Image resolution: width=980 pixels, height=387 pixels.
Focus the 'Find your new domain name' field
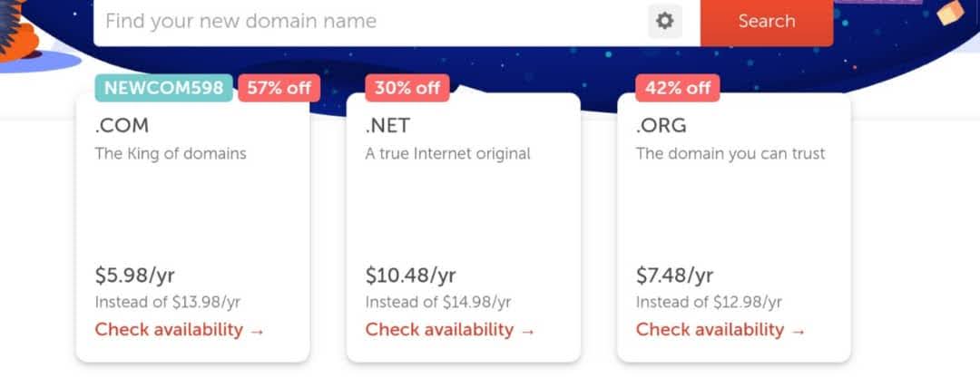click(x=363, y=21)
